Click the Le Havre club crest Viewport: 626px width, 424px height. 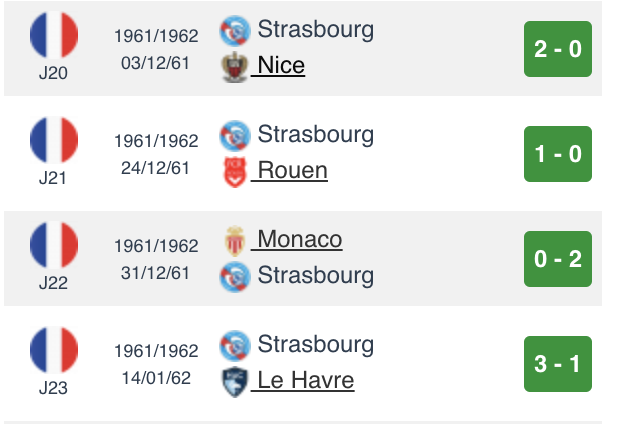pyautogui.click(x=234, y=382)
